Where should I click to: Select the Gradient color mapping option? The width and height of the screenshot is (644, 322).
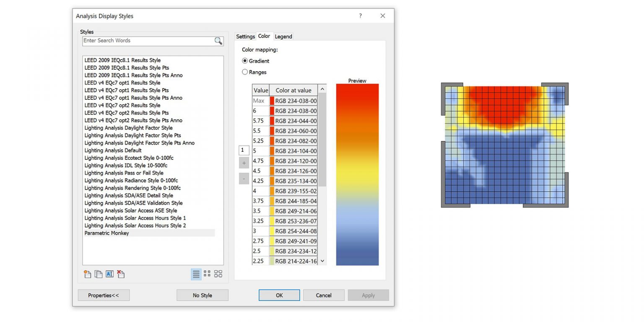[245, 61]
